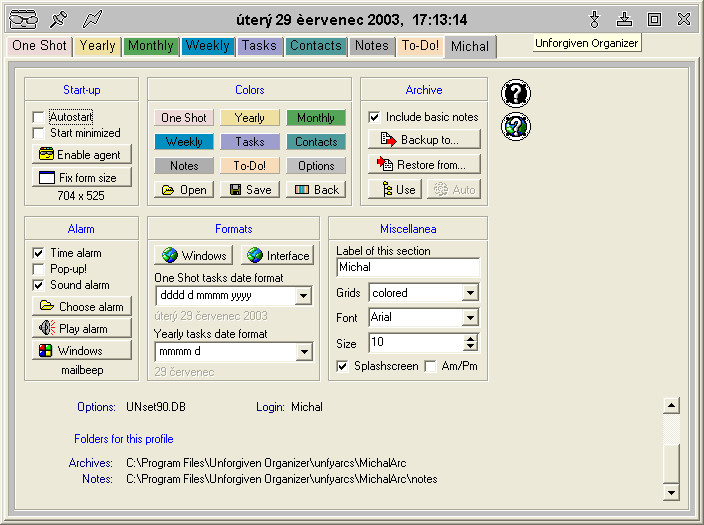Save the color scheme with Save button
This screenshot has height=525, width=704.
(250, 190)
